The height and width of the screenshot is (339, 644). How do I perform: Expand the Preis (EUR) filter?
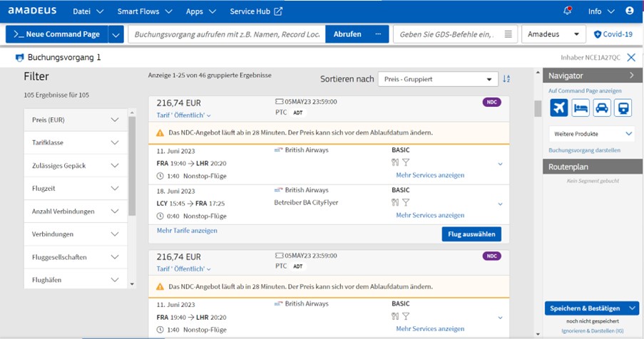pos(76,120)
